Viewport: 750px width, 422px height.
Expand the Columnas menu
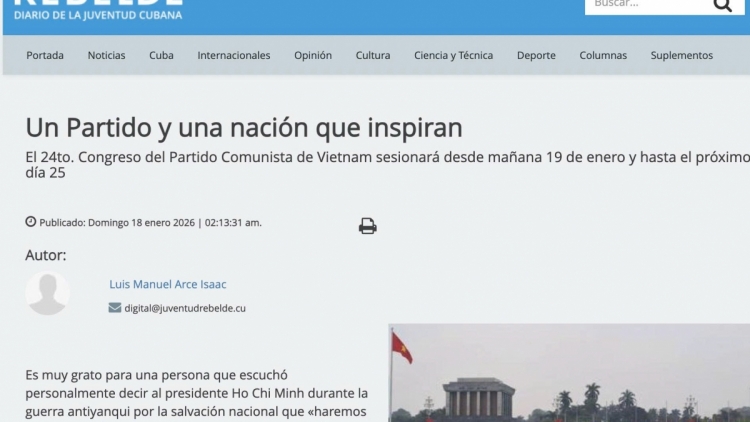pyautogui.click(x=603, y=56)
